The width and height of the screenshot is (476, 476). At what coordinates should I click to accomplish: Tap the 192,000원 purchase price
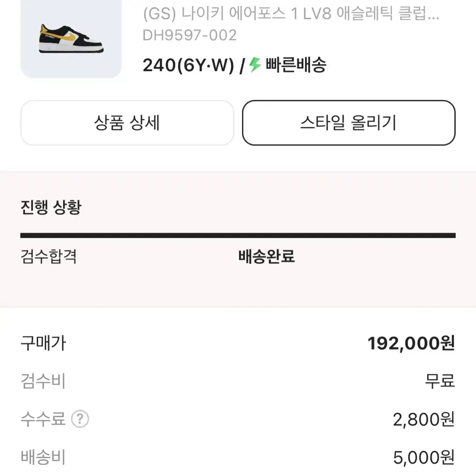411,344
